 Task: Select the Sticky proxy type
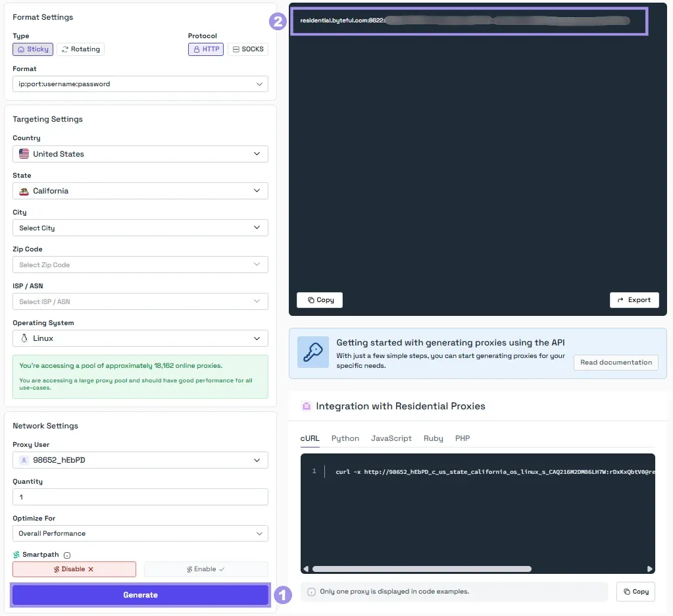point(33,49)
